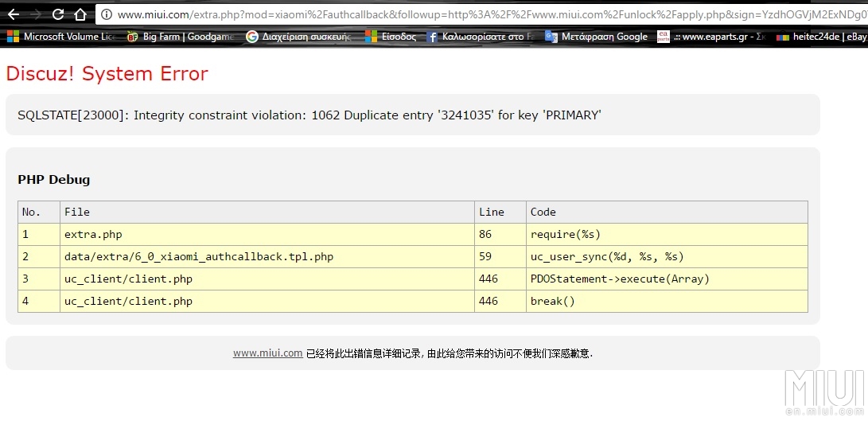
Task: Click uc_client/client.php in row 4
Action: tap(267, 302)
